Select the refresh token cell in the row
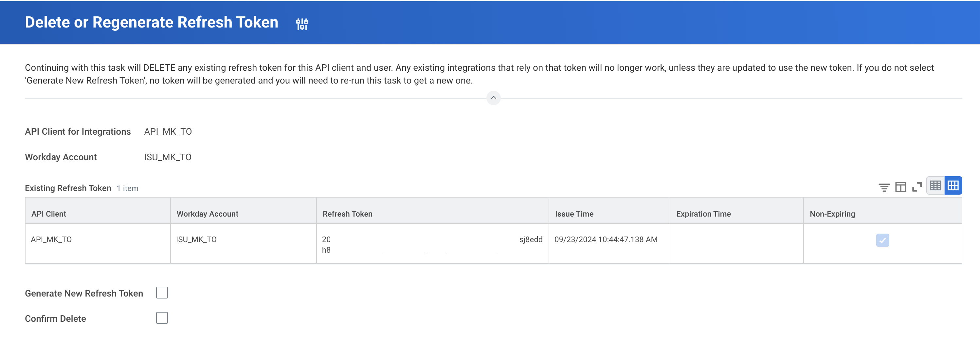This screenshot has width=980, height=346. pyautogui.click(x=432, y=244)
